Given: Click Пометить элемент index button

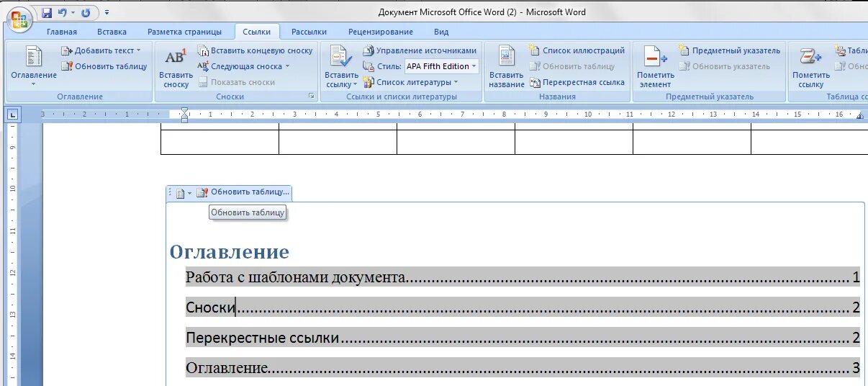Looking at the screenshot, I should 655,67.
